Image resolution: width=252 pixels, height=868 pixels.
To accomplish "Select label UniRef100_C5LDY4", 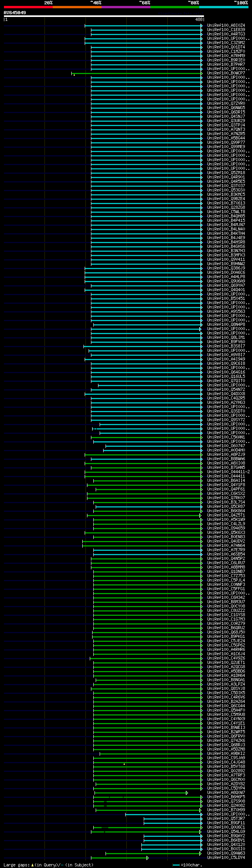I will tap(226, 857).
